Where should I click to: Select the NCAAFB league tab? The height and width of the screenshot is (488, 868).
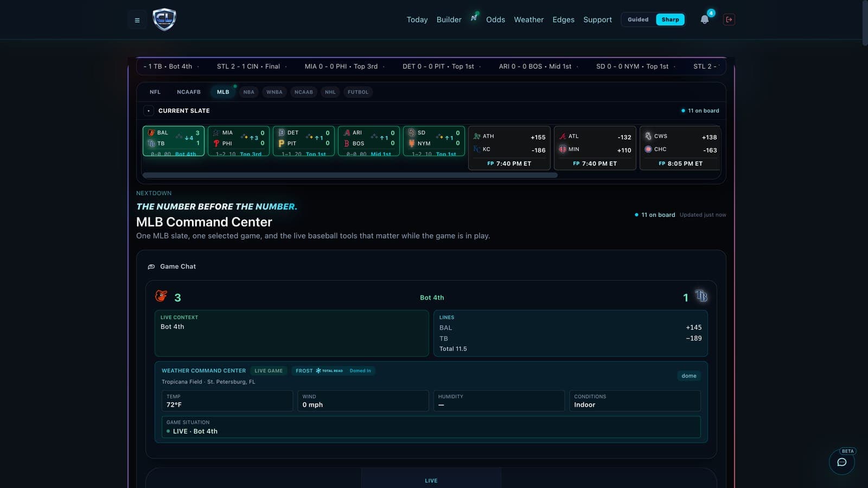tap(189, 92)
